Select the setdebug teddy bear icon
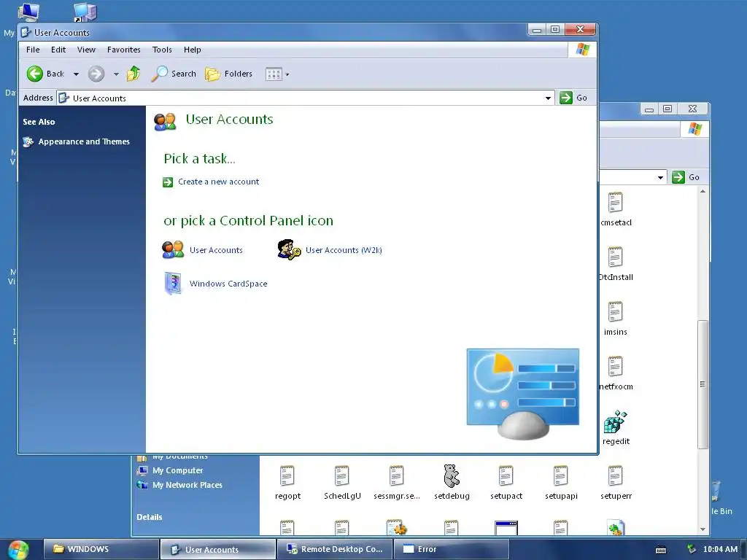The width and height of the screenshot is (747, 560). point(451,475)
